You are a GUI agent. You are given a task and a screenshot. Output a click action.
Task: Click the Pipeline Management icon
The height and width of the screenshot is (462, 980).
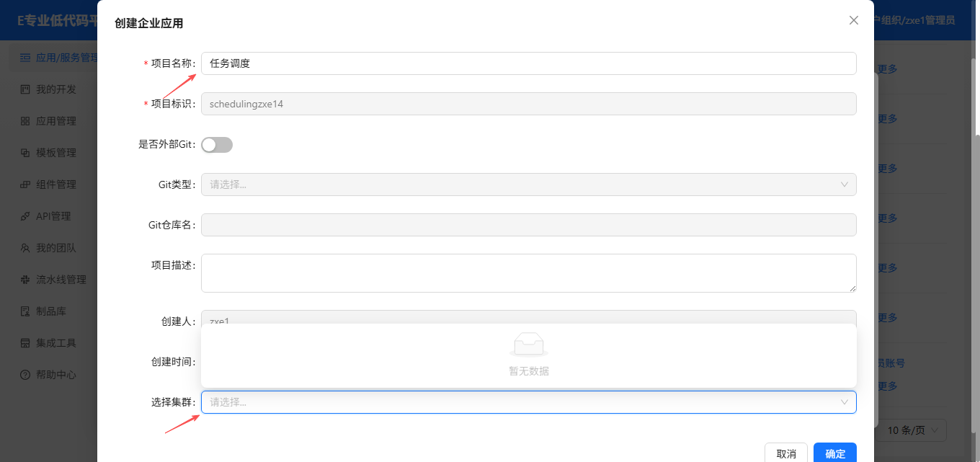(x=25, y=280)
